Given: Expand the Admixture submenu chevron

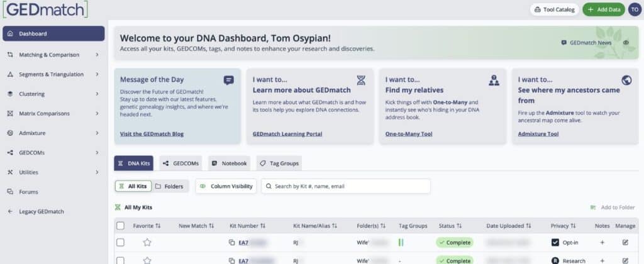Looking at the screenshot, I should 97,133.
